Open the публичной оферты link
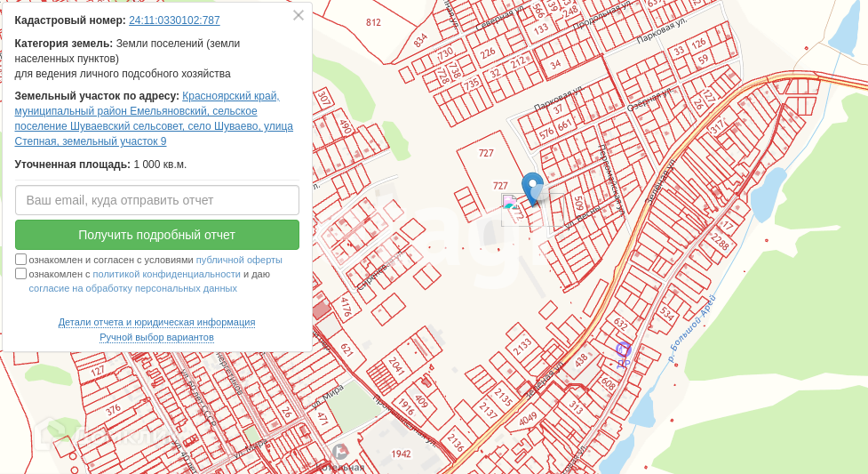This screenshot has width=868, height=474. 239,260
